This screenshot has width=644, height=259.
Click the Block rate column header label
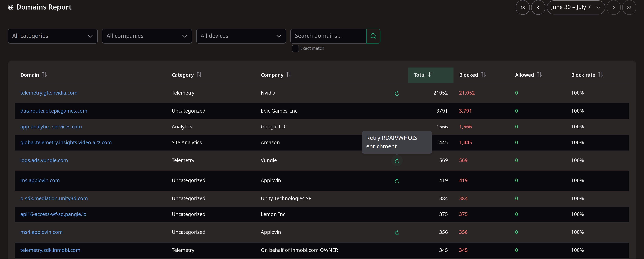pos(583,75)
